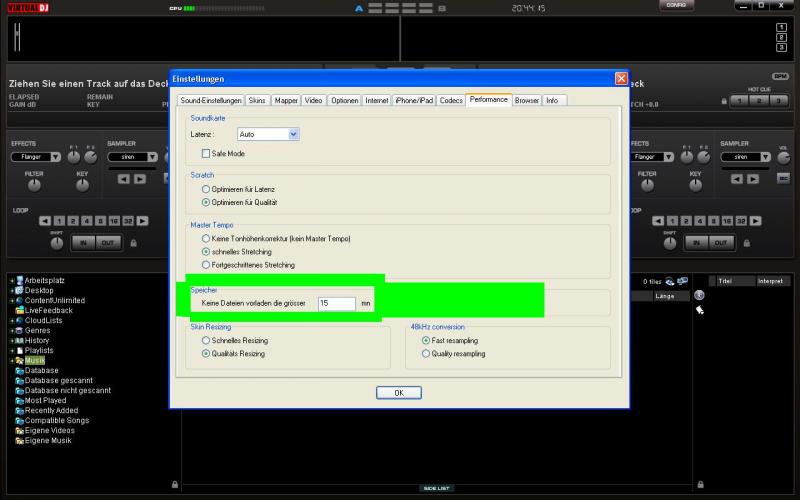This screenshot has height=500, width=800.
Task: Toggle left deck loop lock icon
Action: tap(134, 243)
